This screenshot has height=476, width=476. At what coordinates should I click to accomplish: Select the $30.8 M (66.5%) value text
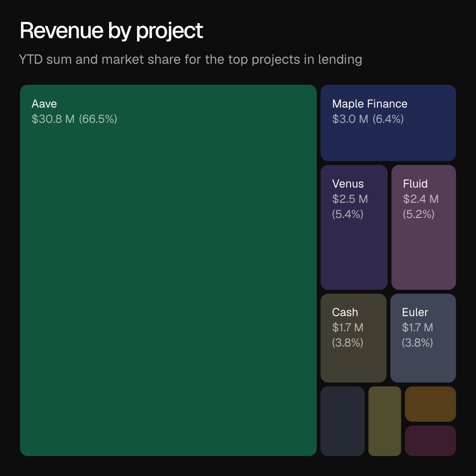click(74, 119)
